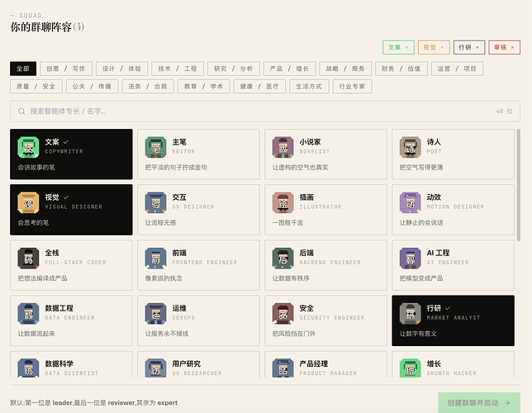Click the text 把想法编译成产品
This screenshot has width=532, height=413.
point(42,278)
